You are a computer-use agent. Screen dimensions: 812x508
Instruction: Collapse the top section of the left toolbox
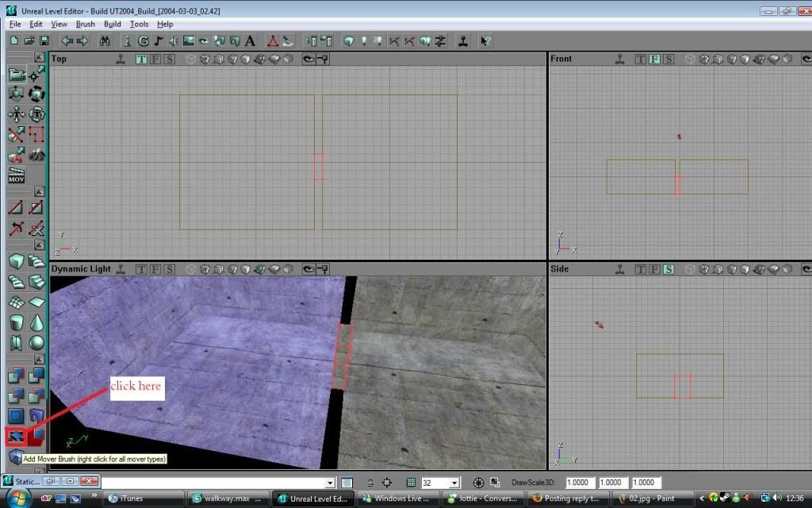(x=39, y=56)
